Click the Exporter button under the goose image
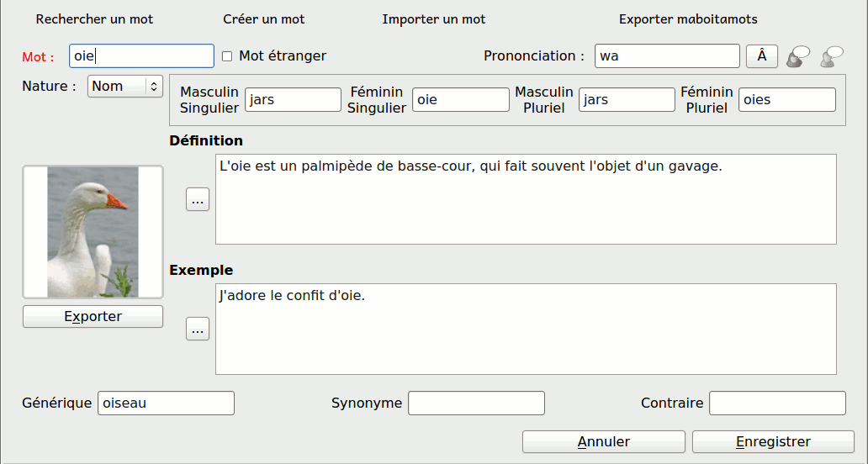 coord(93,317)
